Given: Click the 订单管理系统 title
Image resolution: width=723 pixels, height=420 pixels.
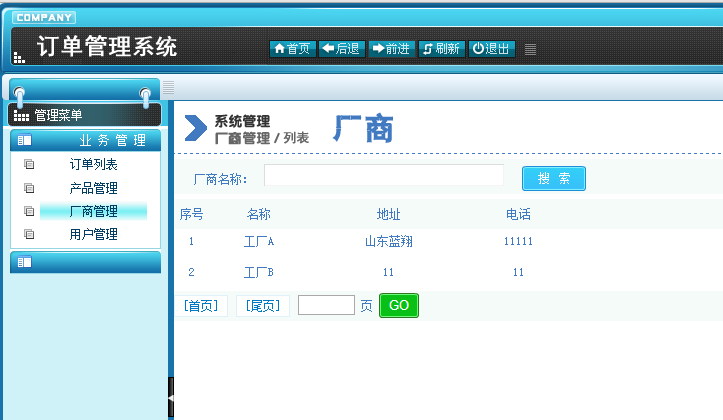Looking at the screenshot, I should pyautogui.click(x=107, y=47).
